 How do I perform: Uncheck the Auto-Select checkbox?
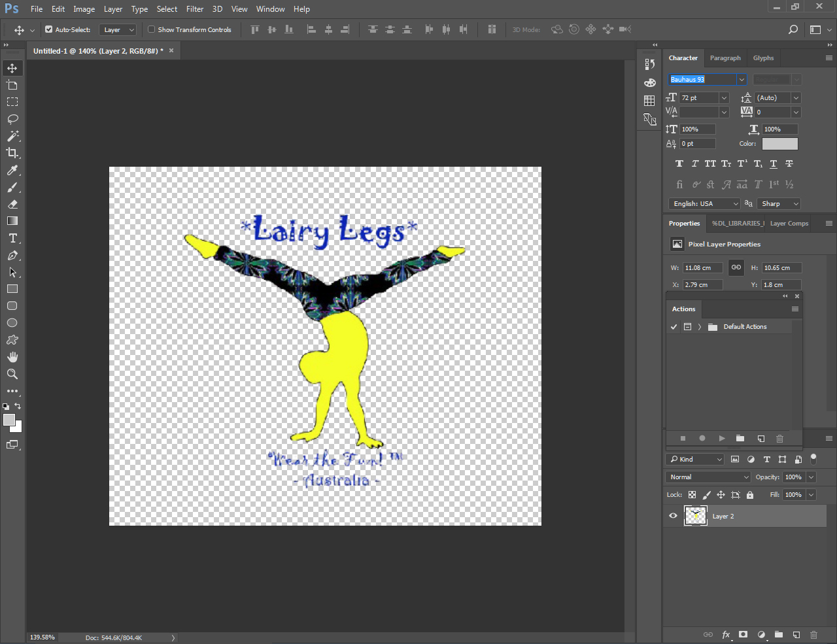coord(49,29)
